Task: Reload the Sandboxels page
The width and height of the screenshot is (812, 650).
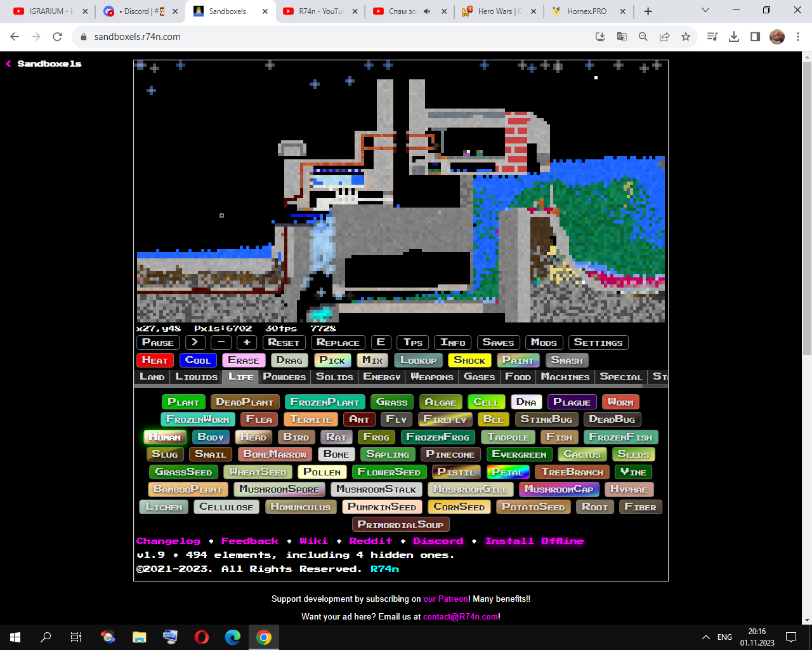Action: [x=57, y=37]
